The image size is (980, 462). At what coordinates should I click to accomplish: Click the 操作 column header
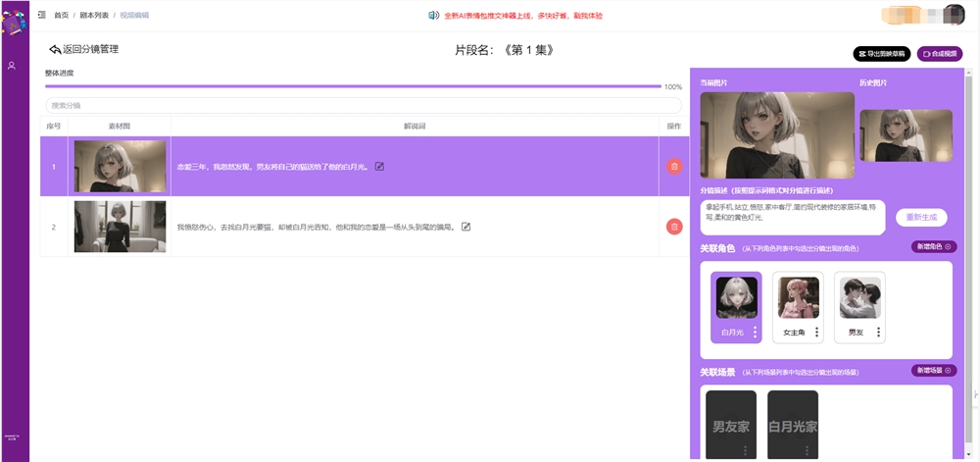674,127
